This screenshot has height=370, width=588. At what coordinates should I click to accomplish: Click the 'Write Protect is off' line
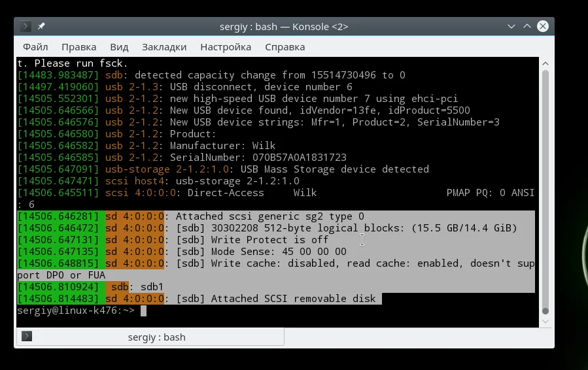click(173, 240)
